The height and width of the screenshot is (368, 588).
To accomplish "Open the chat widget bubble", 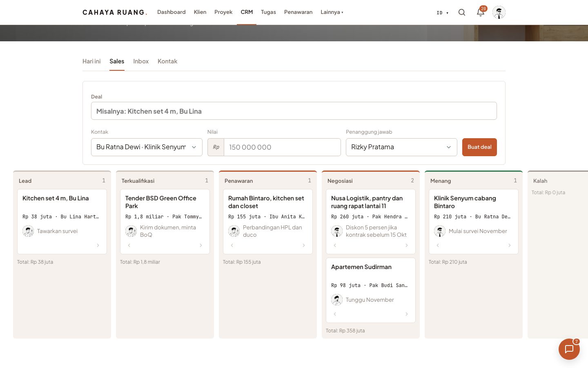I will 569,349.
